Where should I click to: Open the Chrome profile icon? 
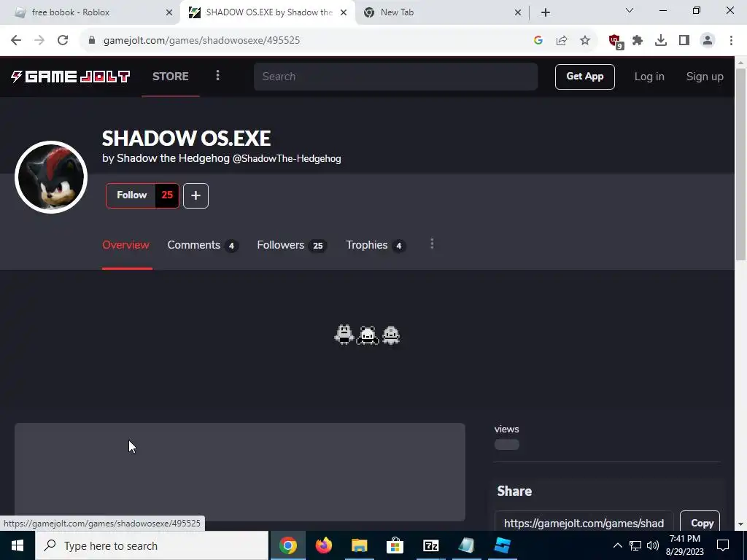tap(708, 40)
